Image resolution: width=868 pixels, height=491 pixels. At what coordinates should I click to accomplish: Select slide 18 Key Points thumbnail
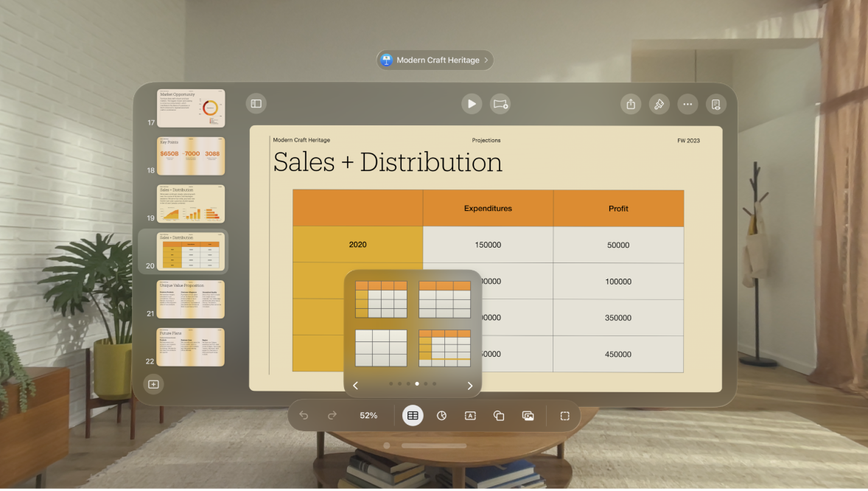[x=191, y=156]
